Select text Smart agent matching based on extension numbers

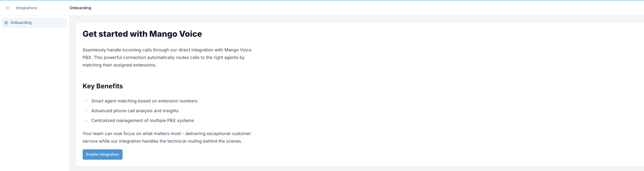144,101
